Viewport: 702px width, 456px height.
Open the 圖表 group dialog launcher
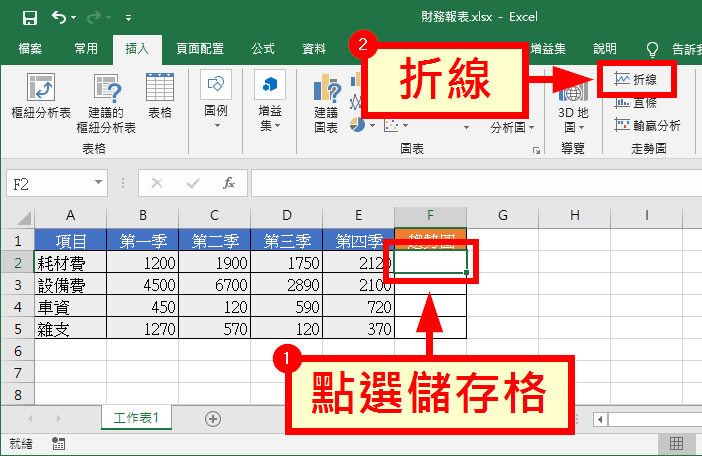coord(536,150)
